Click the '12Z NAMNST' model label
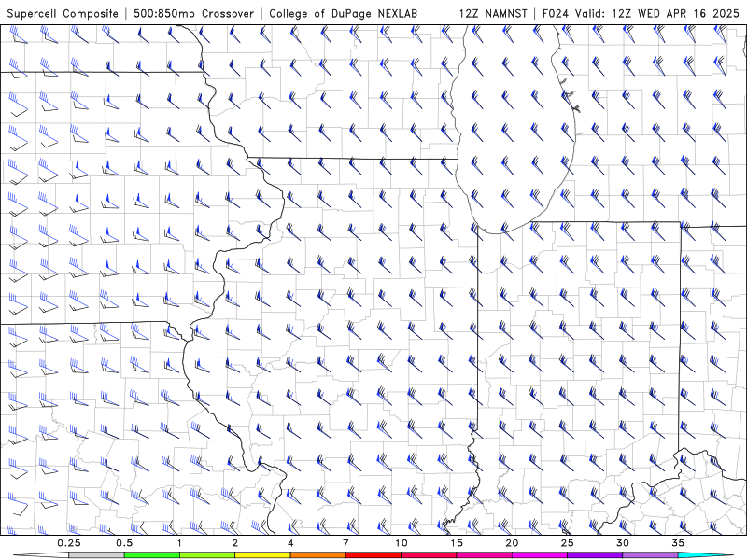 493,13
